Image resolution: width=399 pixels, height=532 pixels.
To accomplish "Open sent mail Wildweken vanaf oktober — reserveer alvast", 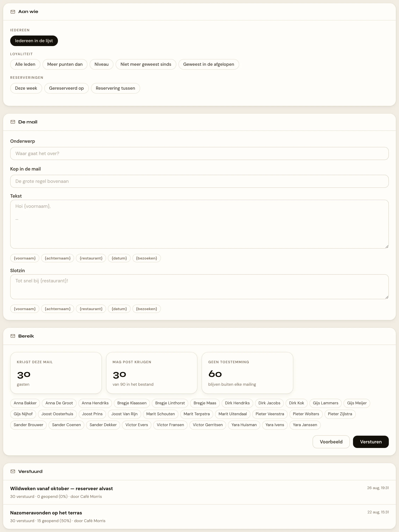I will 199,492.
